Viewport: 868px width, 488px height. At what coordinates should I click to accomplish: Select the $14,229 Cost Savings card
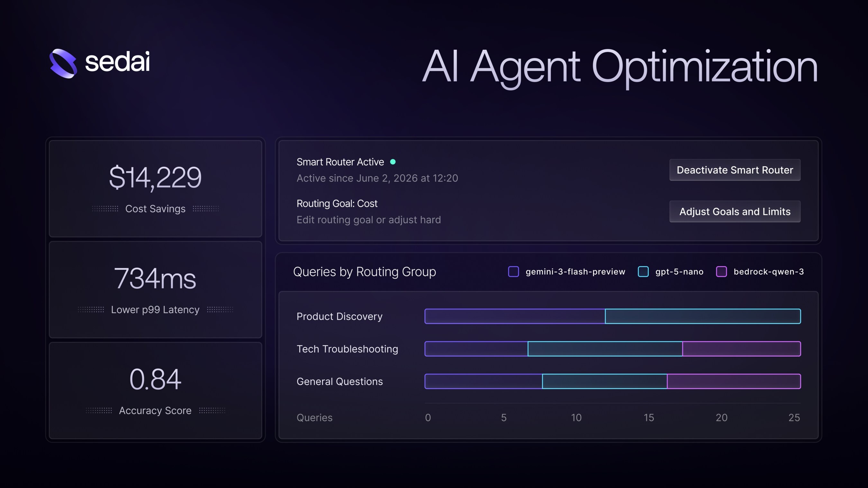point(155,189)
